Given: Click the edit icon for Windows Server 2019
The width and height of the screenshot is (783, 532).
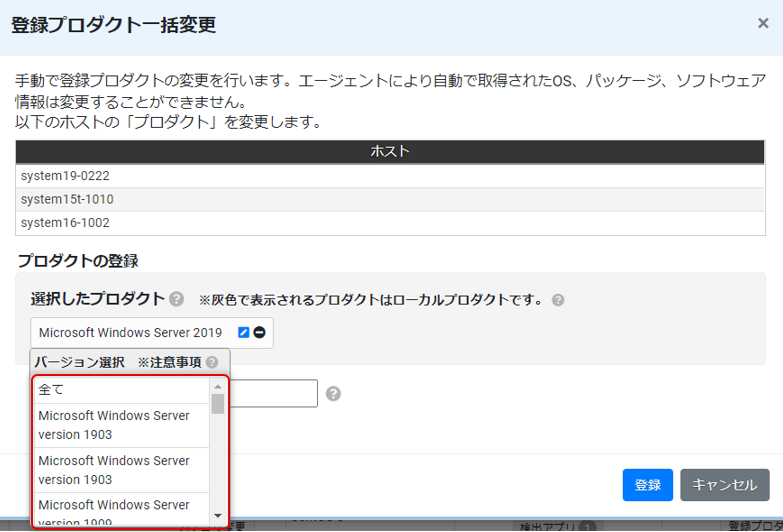Looking at the screenshot, I should point(243,332).
